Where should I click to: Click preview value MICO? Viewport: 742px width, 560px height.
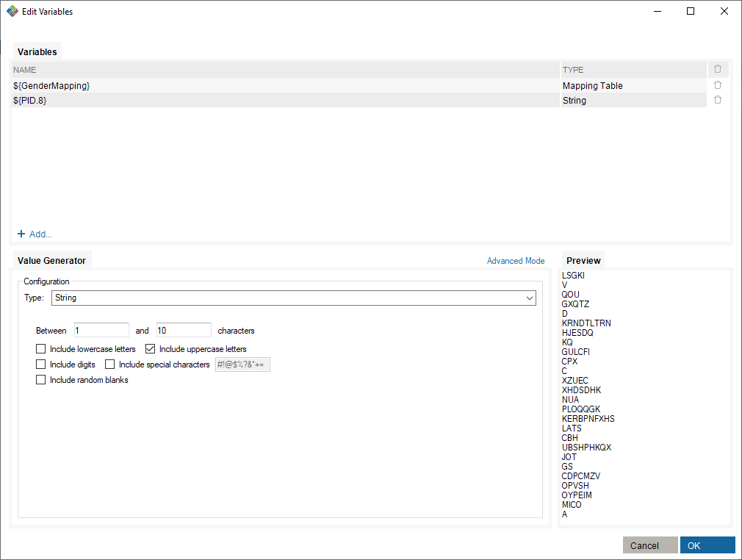572,505
